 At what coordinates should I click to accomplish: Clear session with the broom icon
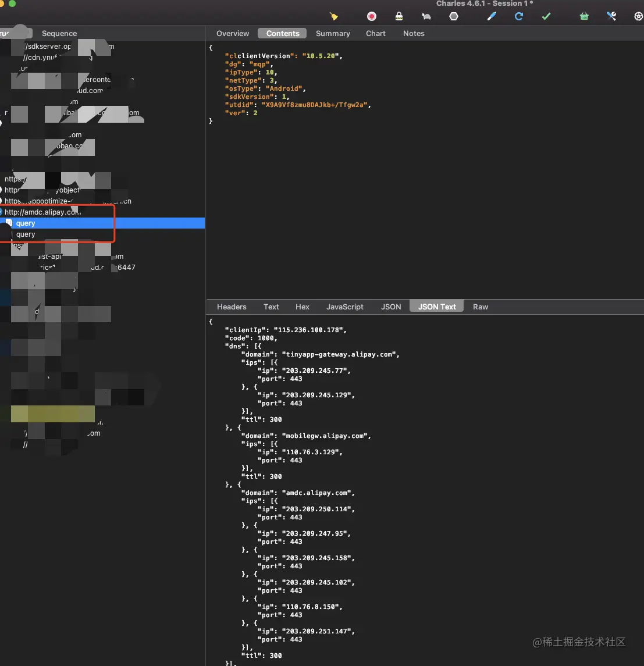point(334,16)
